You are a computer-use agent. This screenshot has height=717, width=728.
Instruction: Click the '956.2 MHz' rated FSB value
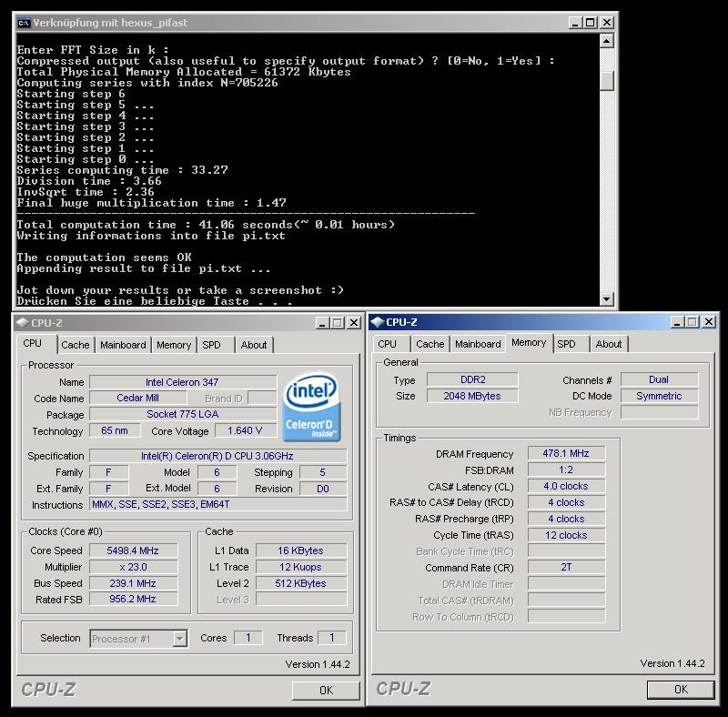(x=133, y=599)
